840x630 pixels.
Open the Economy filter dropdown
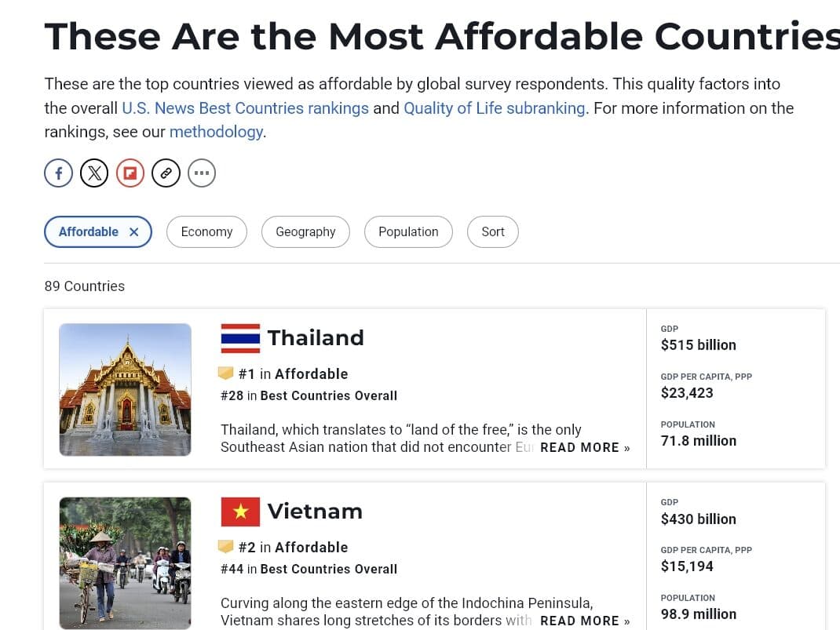tap(206, 232)
